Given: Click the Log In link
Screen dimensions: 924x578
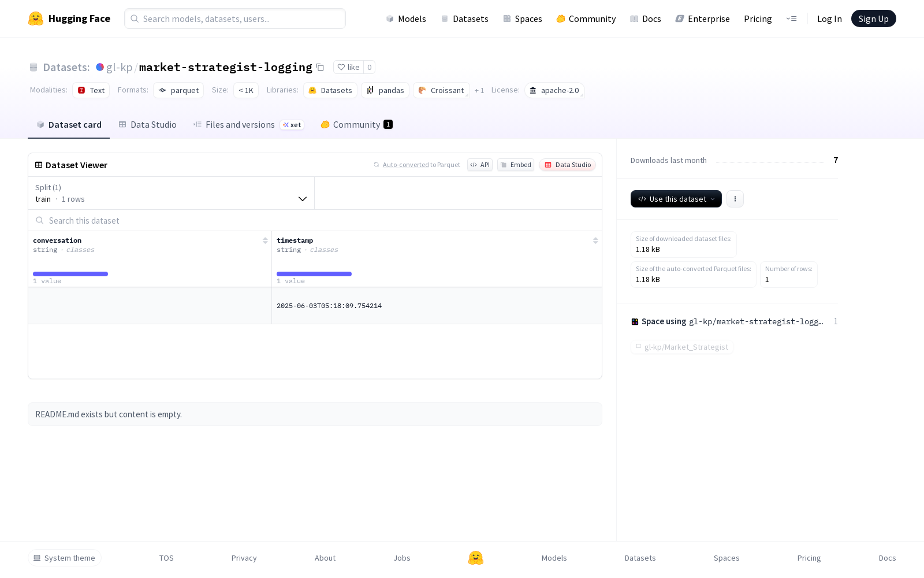Looking at the screenshot, I should point(829,18).
